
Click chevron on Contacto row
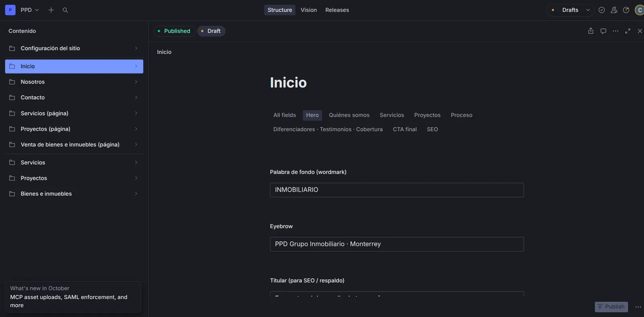136,97
